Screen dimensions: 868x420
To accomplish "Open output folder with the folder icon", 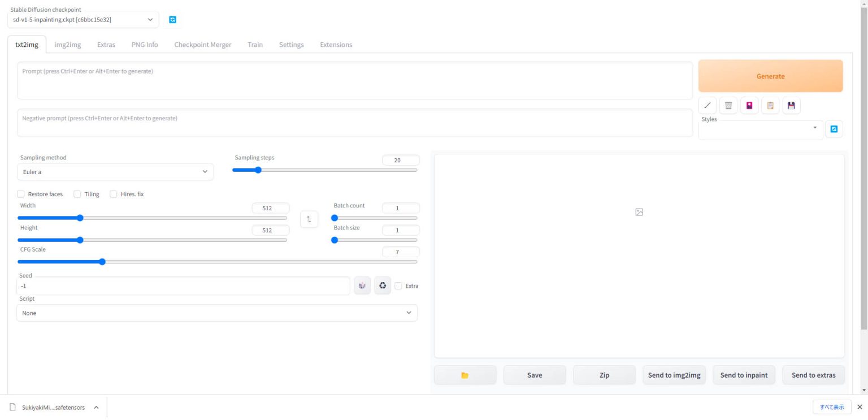I will coord(465,375).
